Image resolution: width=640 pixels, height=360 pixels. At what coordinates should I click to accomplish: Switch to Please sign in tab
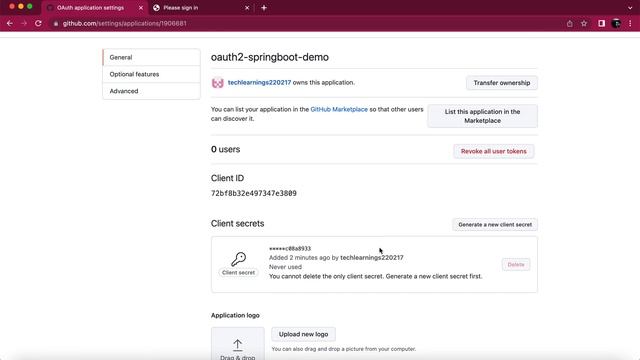(202, 8)
